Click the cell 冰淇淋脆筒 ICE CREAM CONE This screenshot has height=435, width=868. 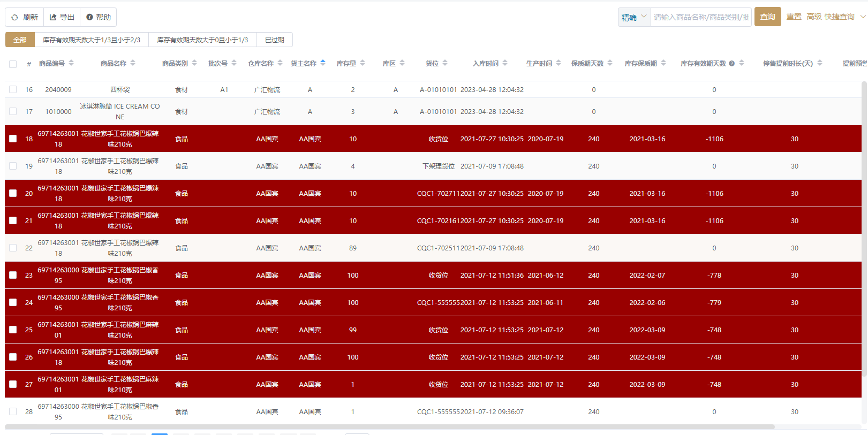(x=120, y=111)
